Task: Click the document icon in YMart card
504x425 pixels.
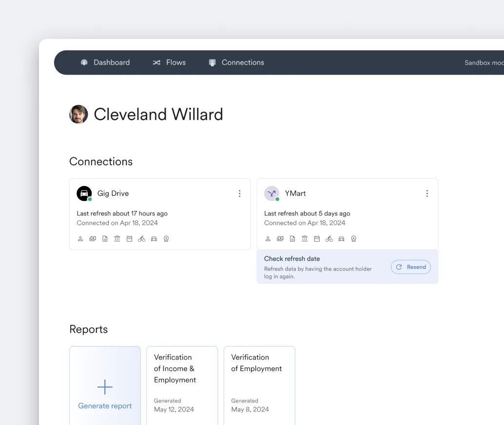Action: [292, 239]
